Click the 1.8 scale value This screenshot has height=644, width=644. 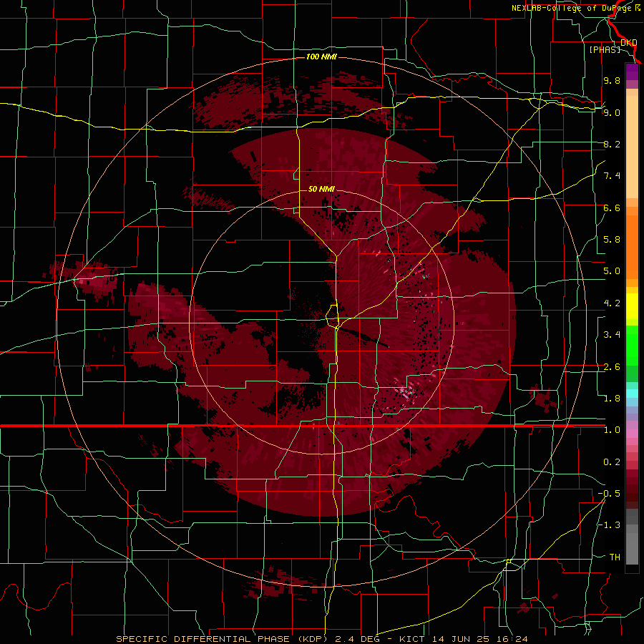pyautogui.click(x=612, y=399)
